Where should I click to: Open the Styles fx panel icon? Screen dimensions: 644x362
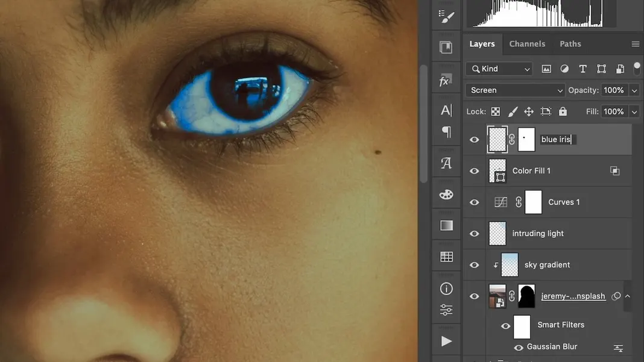click(x=446, y=80)
